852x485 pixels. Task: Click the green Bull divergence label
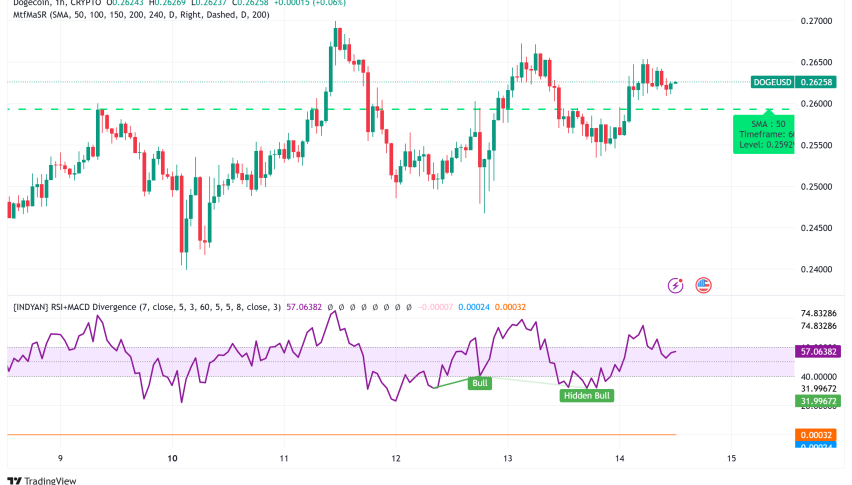pyautogui.click(x=480, y=383)
